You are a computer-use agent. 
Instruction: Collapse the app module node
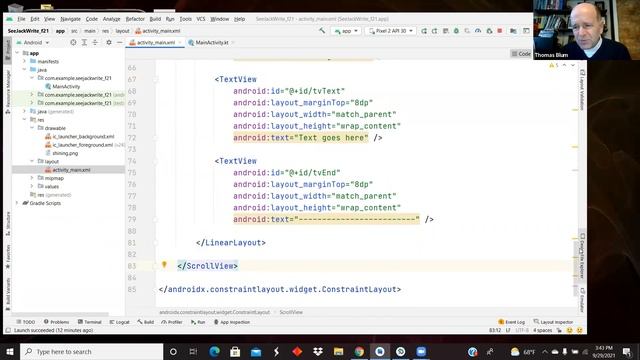click(x=17, y=53)
